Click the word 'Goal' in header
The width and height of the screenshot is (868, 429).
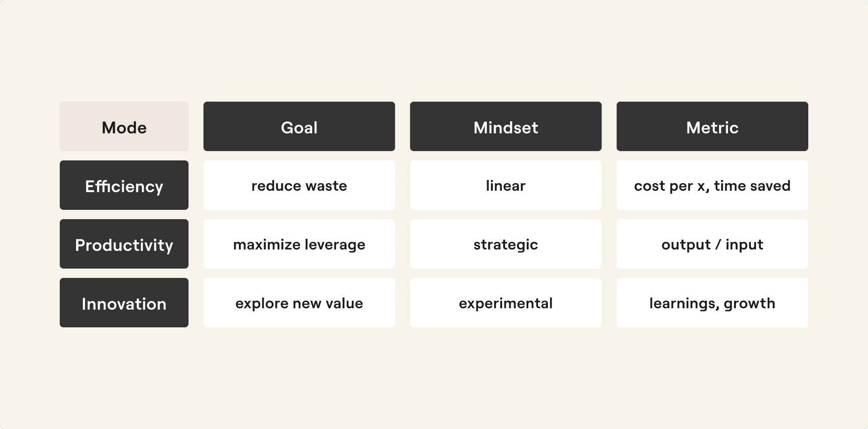tap(299, 128)
